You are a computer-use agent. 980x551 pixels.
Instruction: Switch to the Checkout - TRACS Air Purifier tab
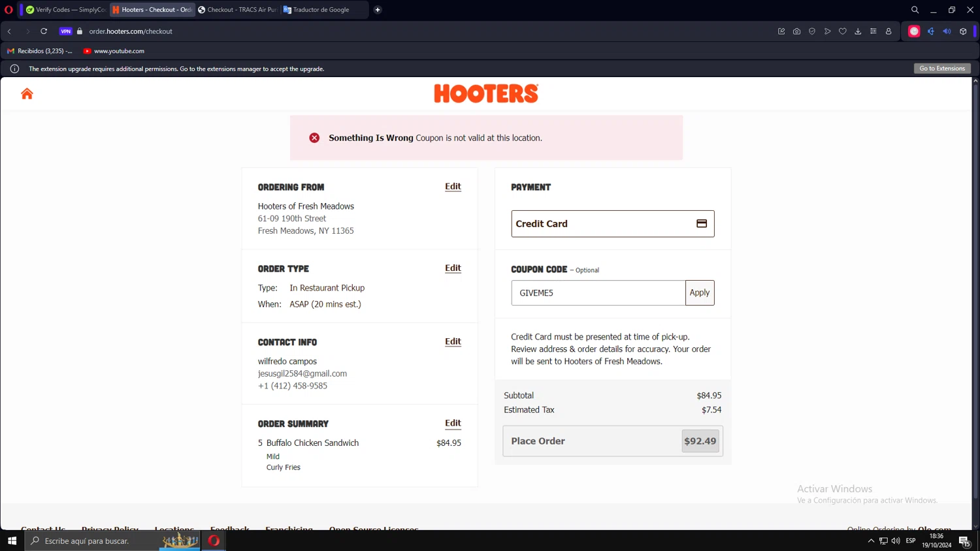coord(238,10)
